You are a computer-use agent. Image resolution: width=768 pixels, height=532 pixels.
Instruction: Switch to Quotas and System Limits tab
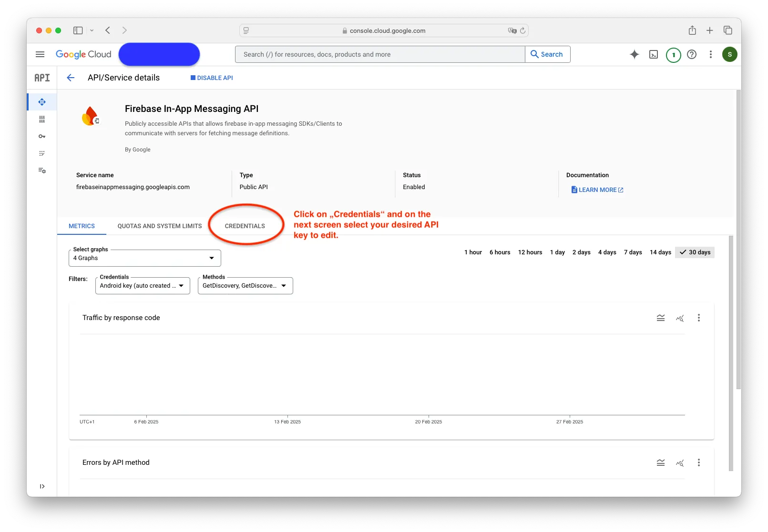(160, 226)
